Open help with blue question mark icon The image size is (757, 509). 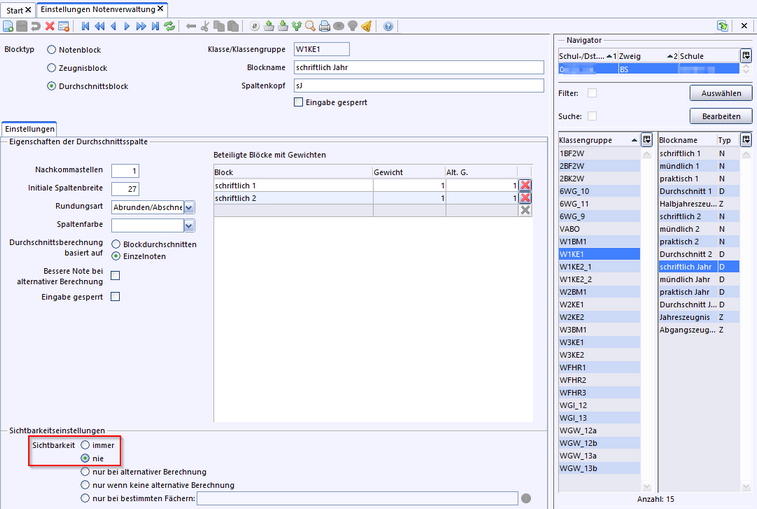click(x=388, y=26)
